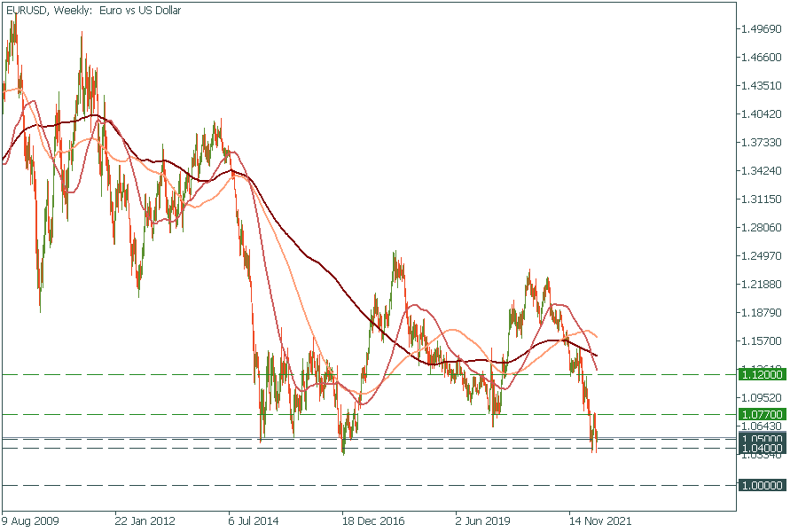Click the 1.40420 price scale value

761,114
